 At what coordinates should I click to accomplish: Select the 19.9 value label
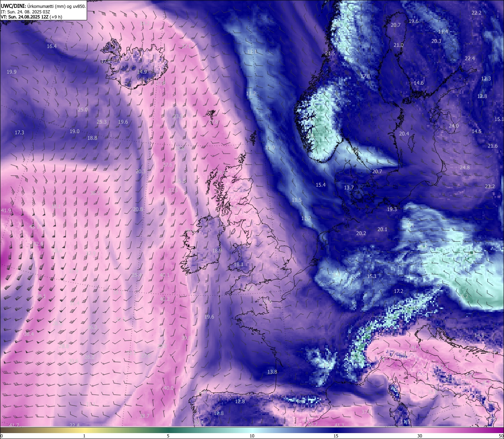11,72
